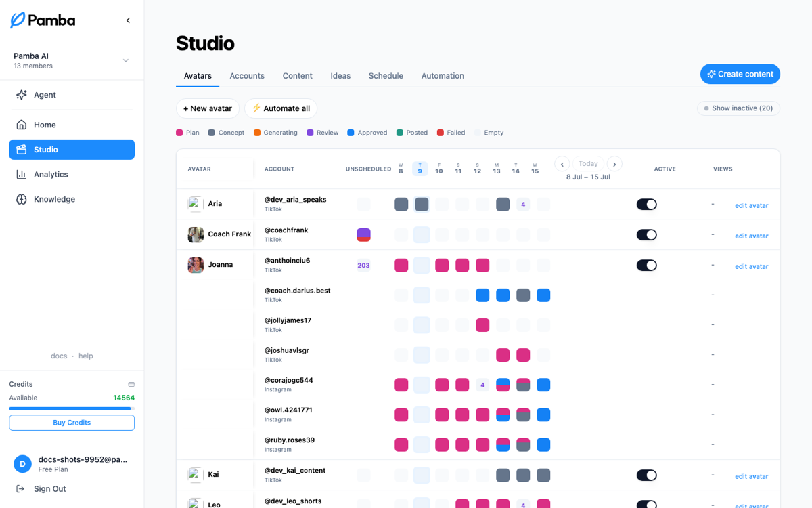This screenshot has height=508, width=812.
Task: Open Joanna's avatar photo
Action: pyautogui.click(x=196, y=265)
